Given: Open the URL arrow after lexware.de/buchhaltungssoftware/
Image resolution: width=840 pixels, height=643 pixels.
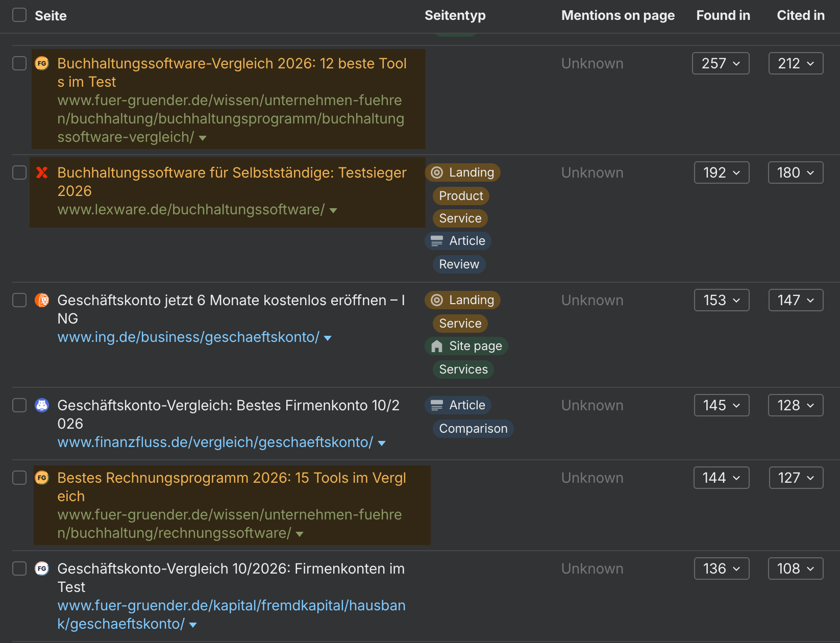Looking at the screenshot, I should click(333, 211).
